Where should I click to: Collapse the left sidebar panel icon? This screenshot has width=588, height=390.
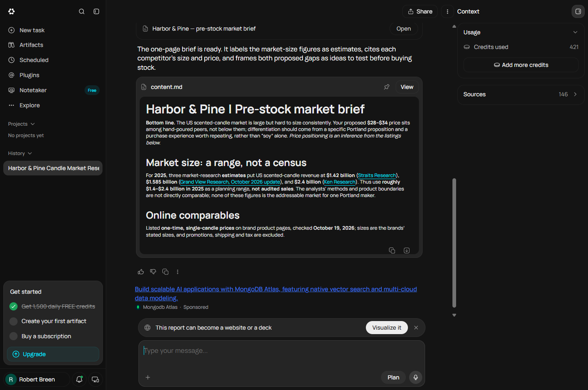[x=96, y=11]
